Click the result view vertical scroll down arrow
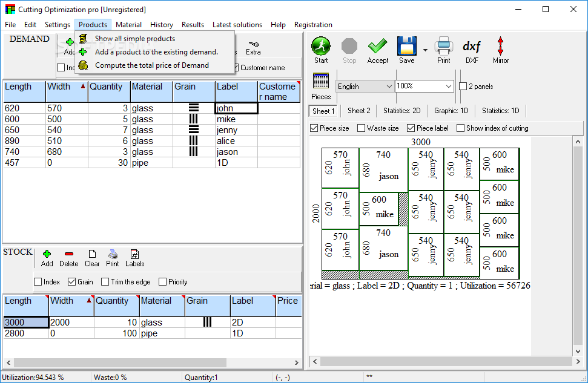This screenshot has width=588, height=383. pos(578,352)
